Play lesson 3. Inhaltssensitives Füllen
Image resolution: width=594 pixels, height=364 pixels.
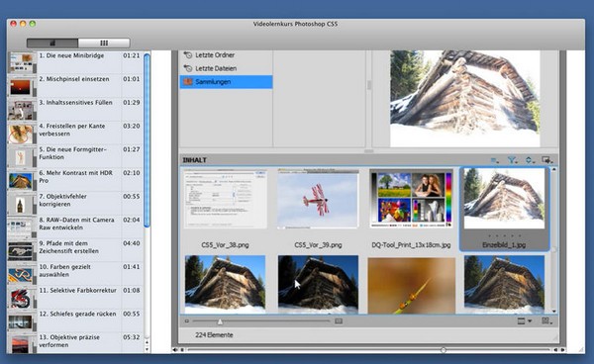[x=75, y=110]
